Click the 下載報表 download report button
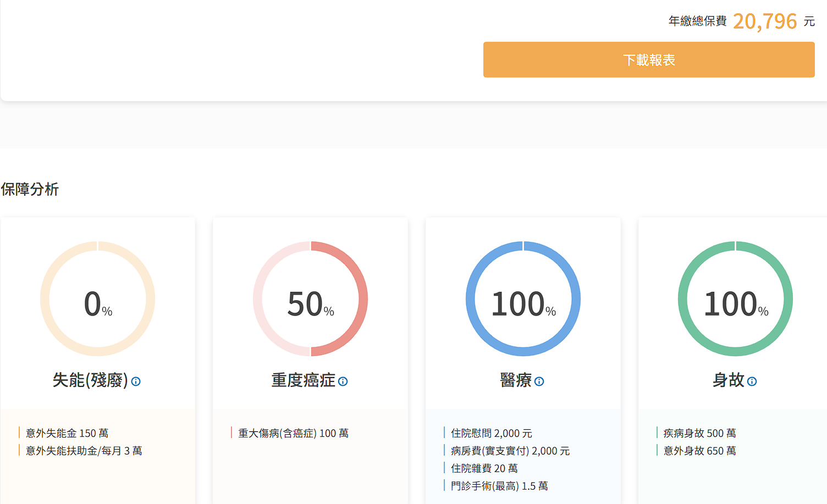This screenshot has height=504, width=827. [648, 59]
